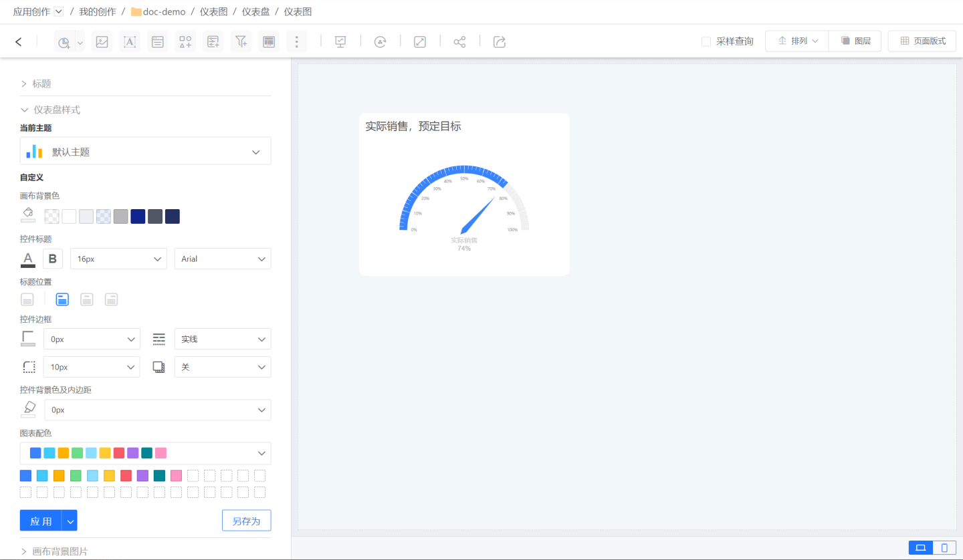The image size is (963, 560).
Task: Click the toolbar icon left of shapes-plus
Action: coord(158,41)
